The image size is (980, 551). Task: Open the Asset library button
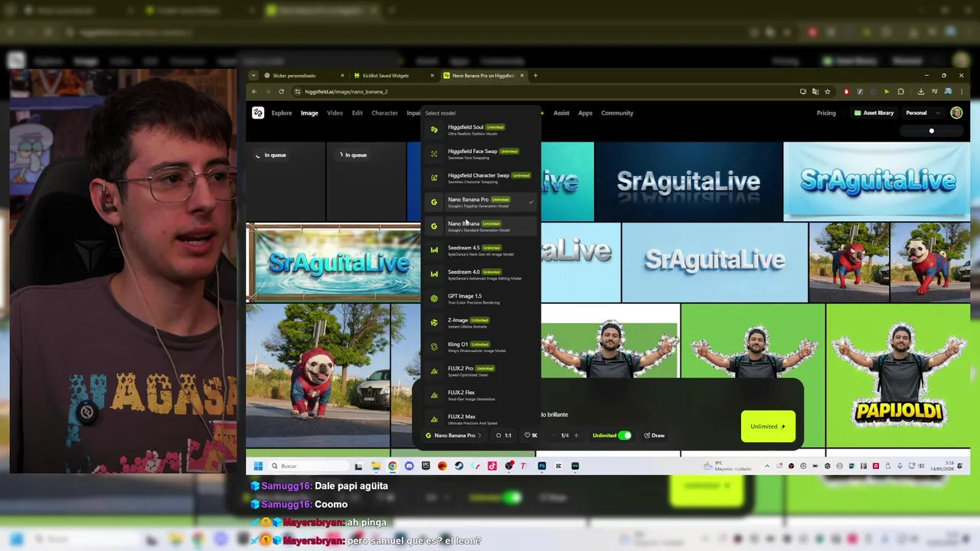874,112
